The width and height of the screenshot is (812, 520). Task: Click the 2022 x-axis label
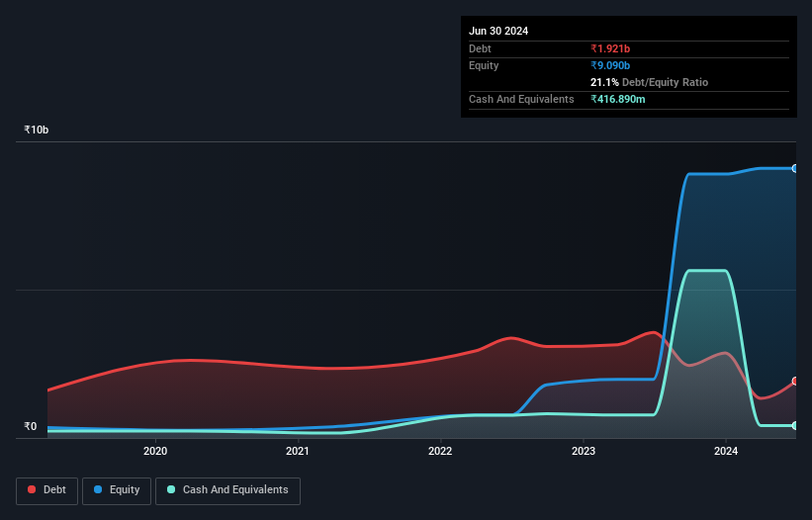click(440, 451)
